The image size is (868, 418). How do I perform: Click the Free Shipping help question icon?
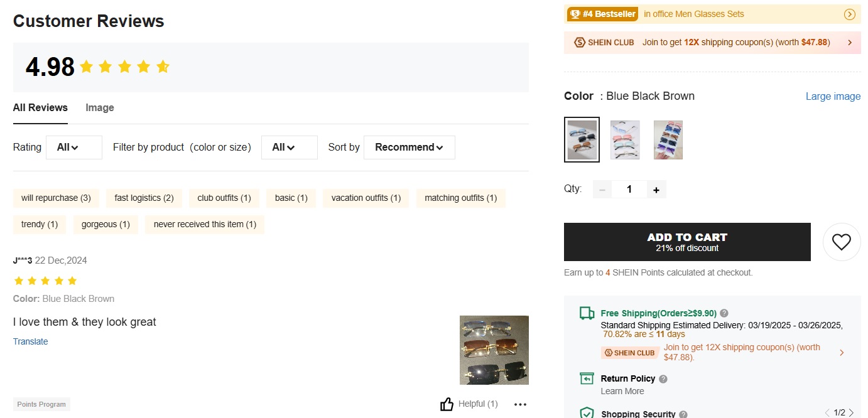tap(724, 313)
